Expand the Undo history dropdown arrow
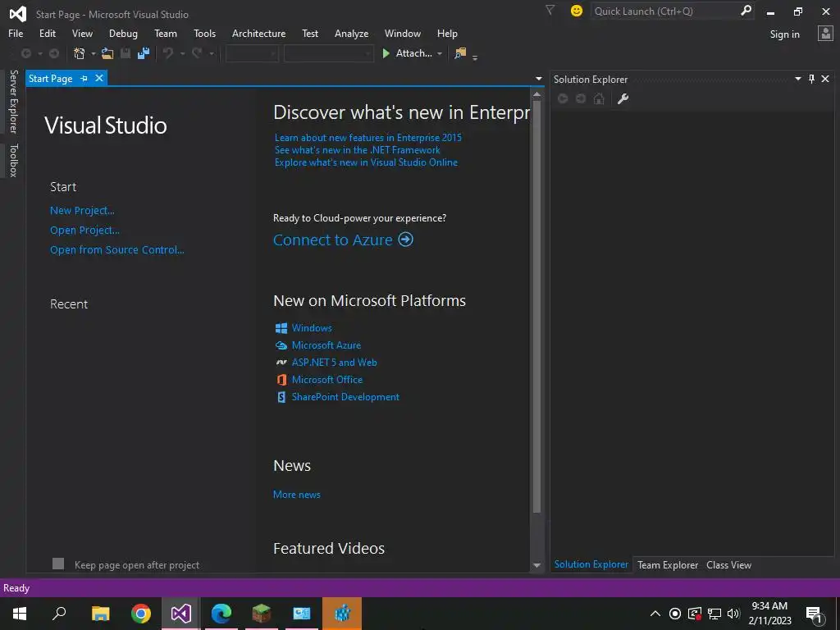 [182, 53]
